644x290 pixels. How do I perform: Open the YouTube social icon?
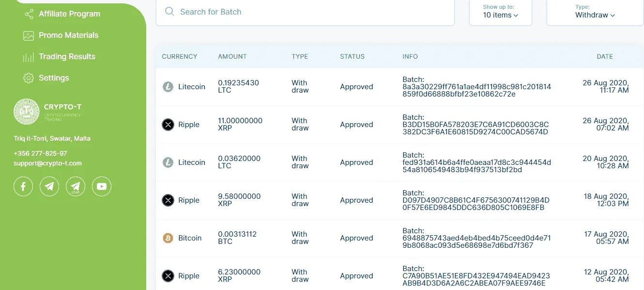(102, 186)
